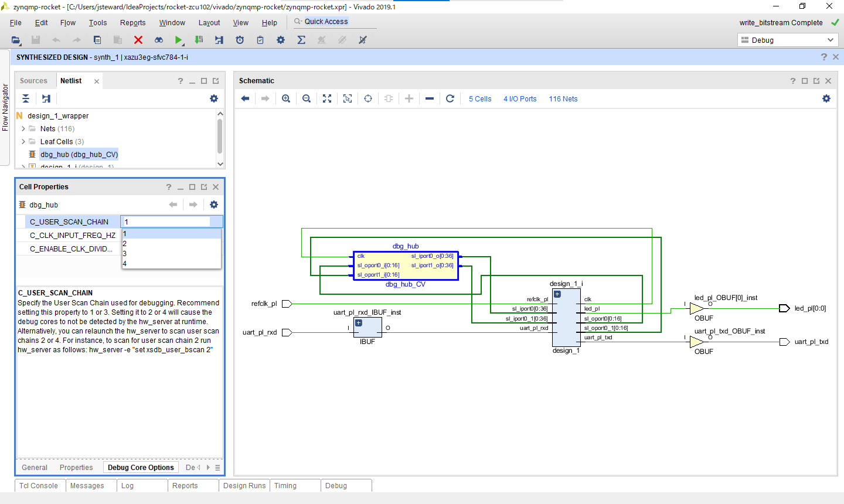Click schematic plus add icon
Image resolution: width=844 pixels, height=504 pixels.
(x=409, y=98)
